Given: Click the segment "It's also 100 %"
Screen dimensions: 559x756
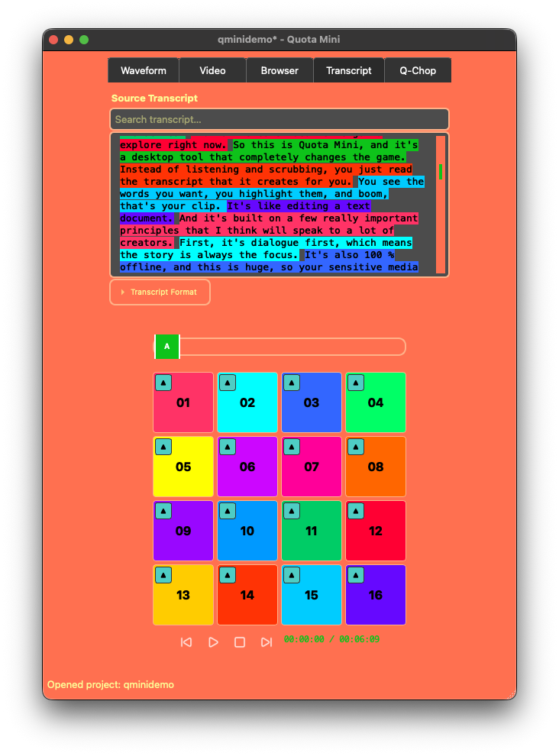Looking at the screenshot, I should click(349, 254).
